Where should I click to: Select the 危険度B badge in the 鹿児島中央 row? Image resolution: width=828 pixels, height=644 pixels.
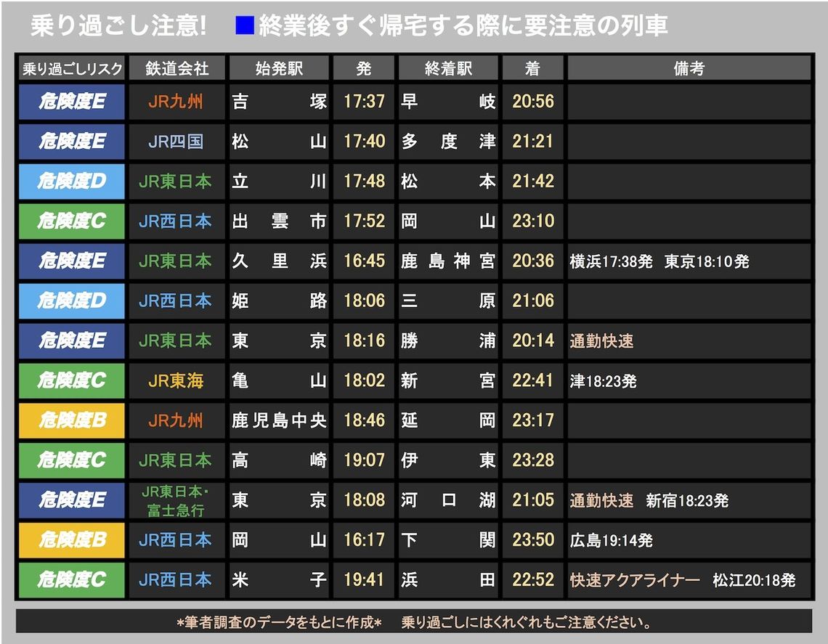click(x=72, y=420)
